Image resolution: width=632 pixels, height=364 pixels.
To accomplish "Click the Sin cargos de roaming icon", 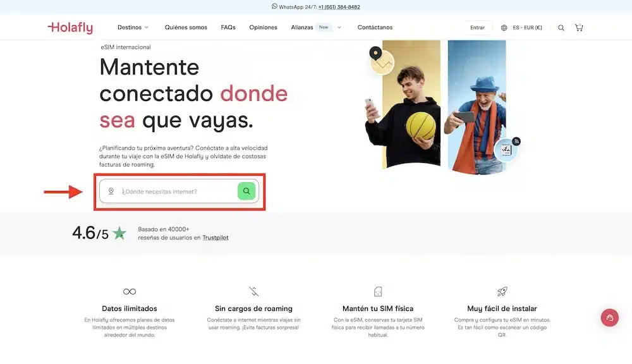I will tap(253, 290).
